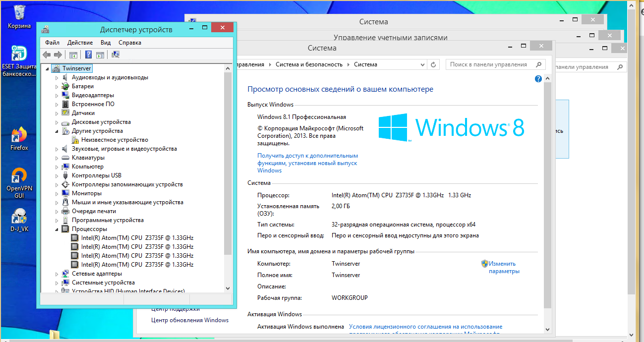Click the Windows 8.1 Профессиональная edition text

(301, 117)
